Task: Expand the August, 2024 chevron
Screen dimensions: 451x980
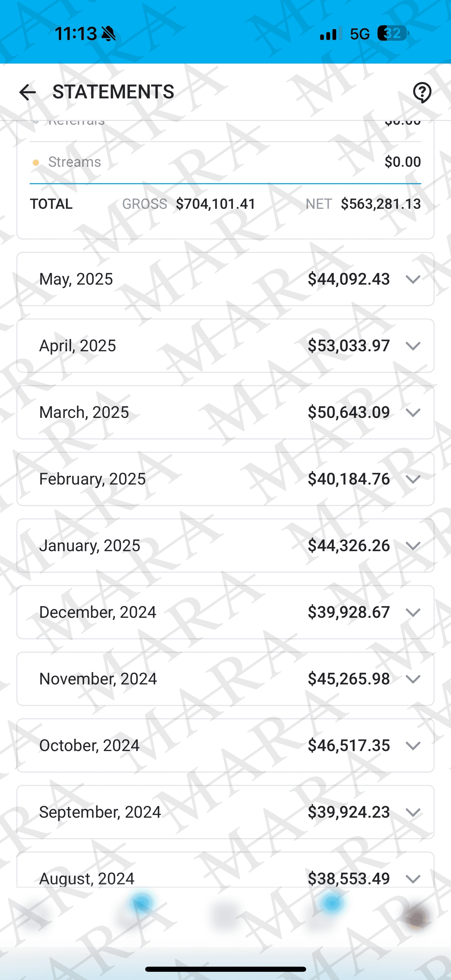Action: [x=413, y=879]
